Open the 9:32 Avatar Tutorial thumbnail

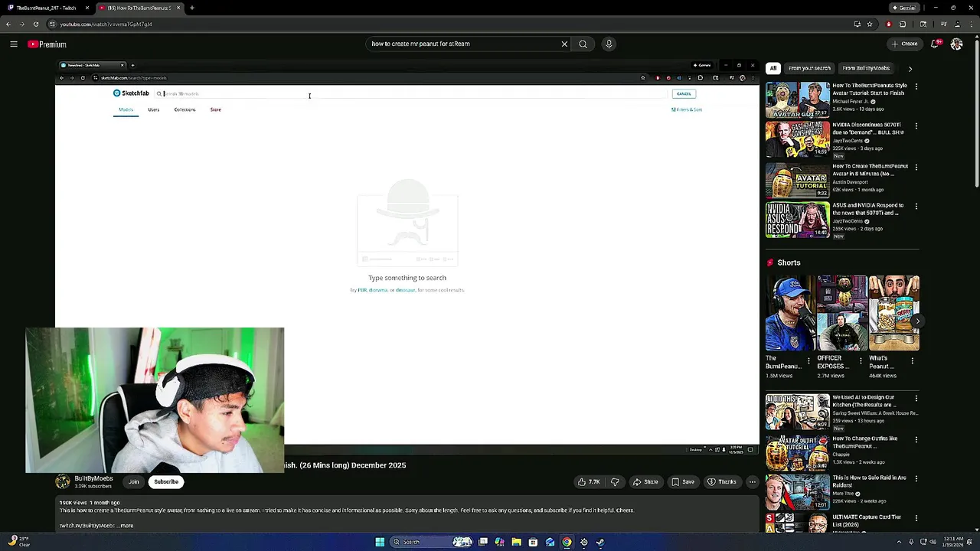(x=797, y=181)
